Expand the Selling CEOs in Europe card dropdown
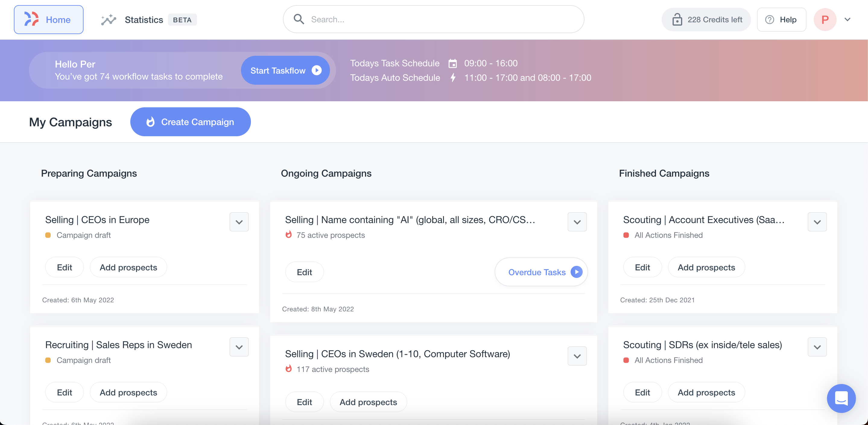Screen dimensions: 868x425 239,222
